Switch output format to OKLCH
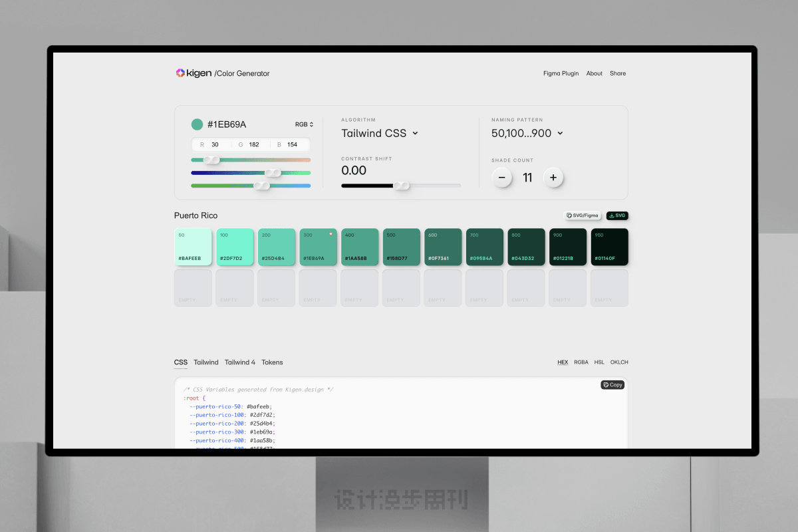Viewport: 798px width, 532px height. [x=619, y=362]
